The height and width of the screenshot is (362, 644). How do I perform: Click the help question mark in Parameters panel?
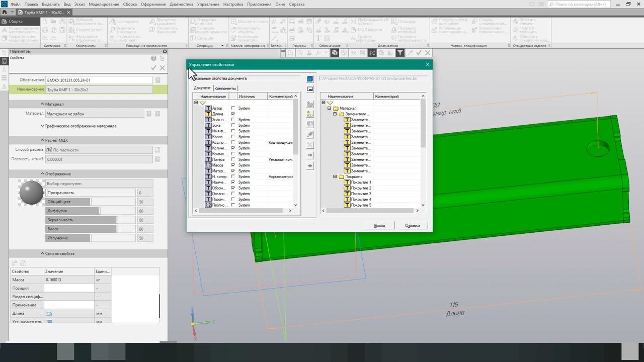(x=154, y=59)
